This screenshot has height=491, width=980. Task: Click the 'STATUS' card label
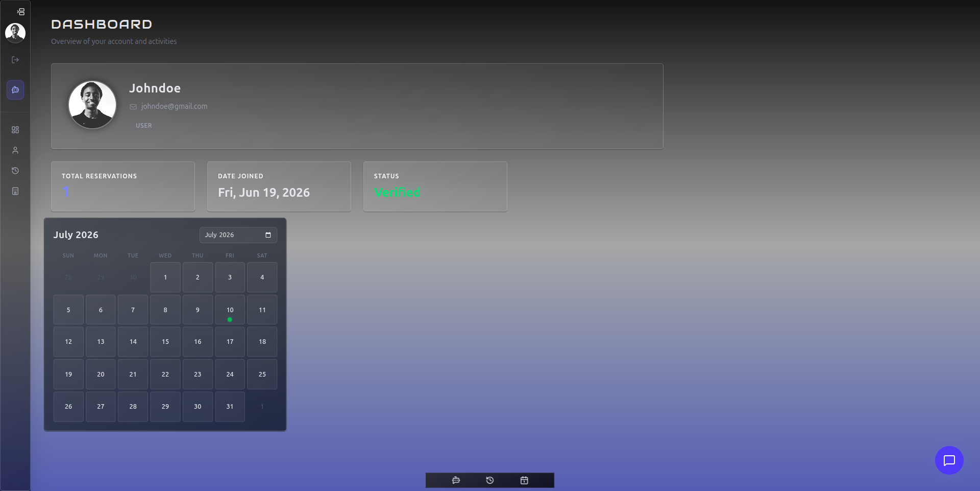point(386,176)
